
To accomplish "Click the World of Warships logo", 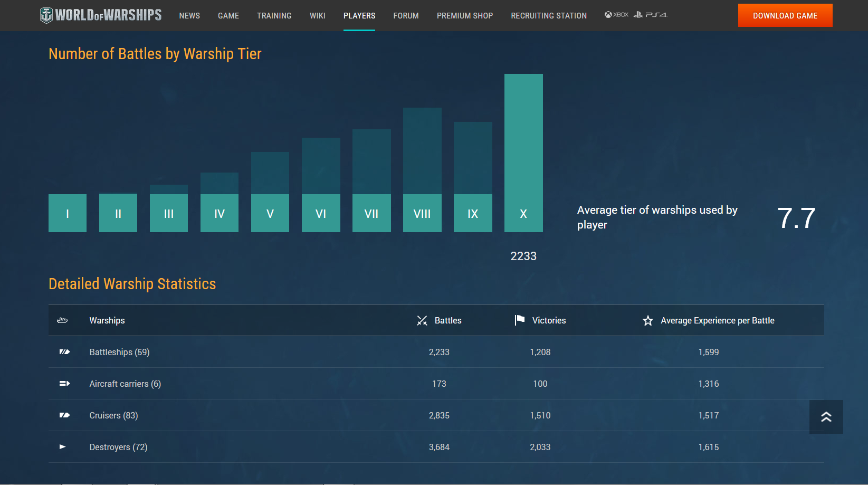I will coord(101,15).
